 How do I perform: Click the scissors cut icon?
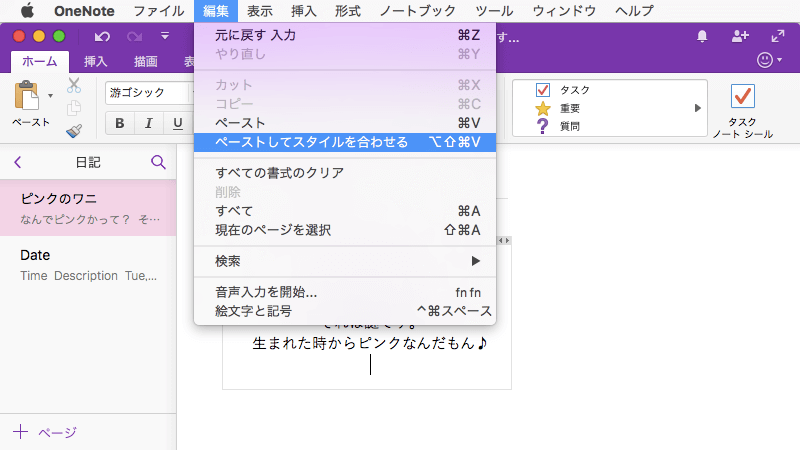(74, 85)
